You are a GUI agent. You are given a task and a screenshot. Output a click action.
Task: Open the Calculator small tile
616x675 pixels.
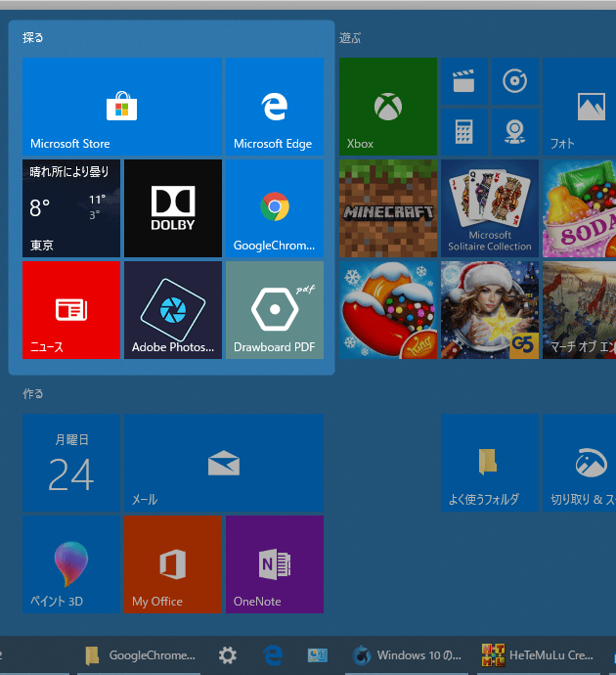point(464,132)
